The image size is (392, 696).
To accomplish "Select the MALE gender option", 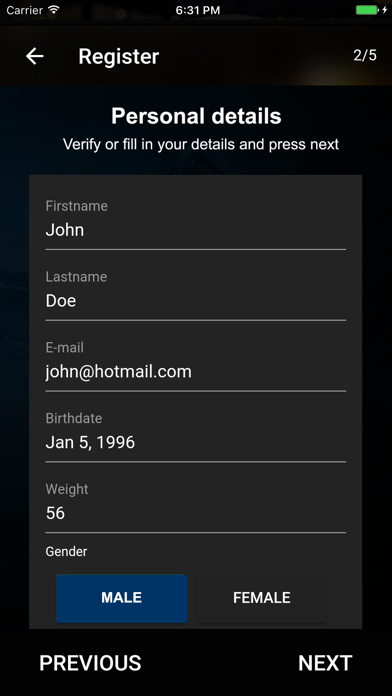I will pos(122,598).
